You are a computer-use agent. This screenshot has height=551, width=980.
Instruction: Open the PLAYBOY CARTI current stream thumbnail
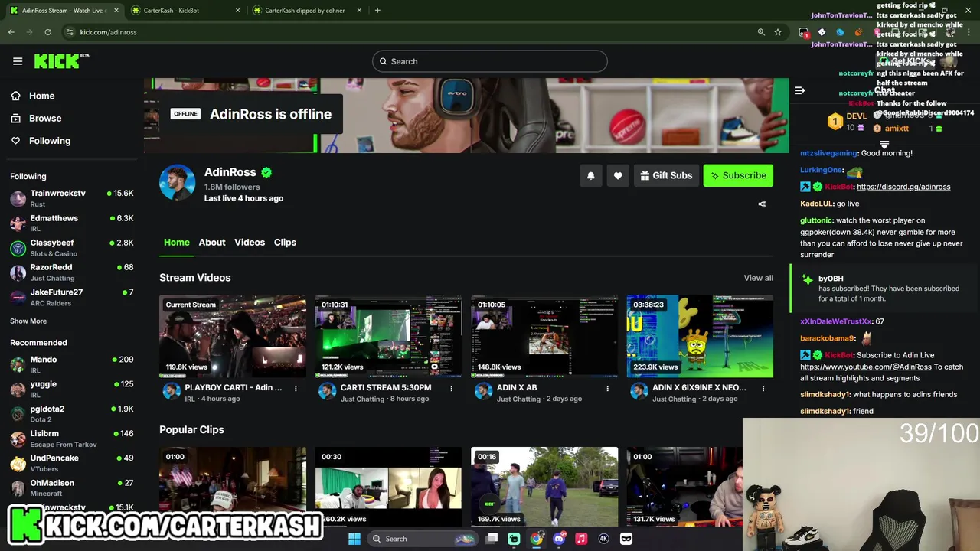233,336
